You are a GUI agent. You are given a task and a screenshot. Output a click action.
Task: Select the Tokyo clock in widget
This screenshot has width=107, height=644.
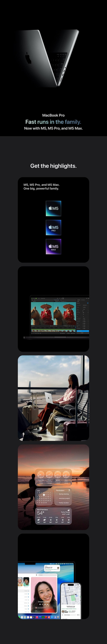click(x=49, y=474)
